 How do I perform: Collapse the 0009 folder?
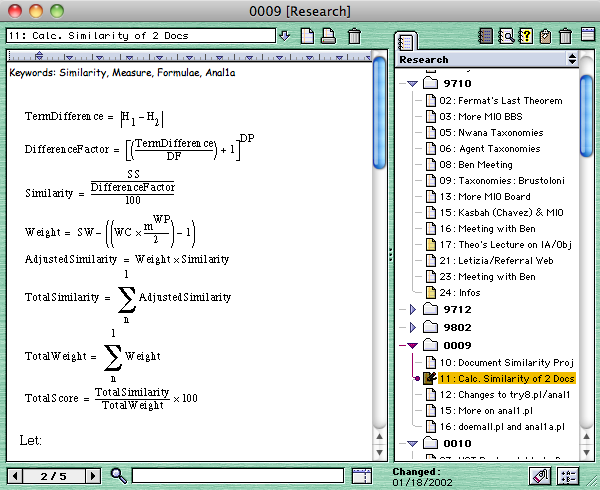point(412,345)
